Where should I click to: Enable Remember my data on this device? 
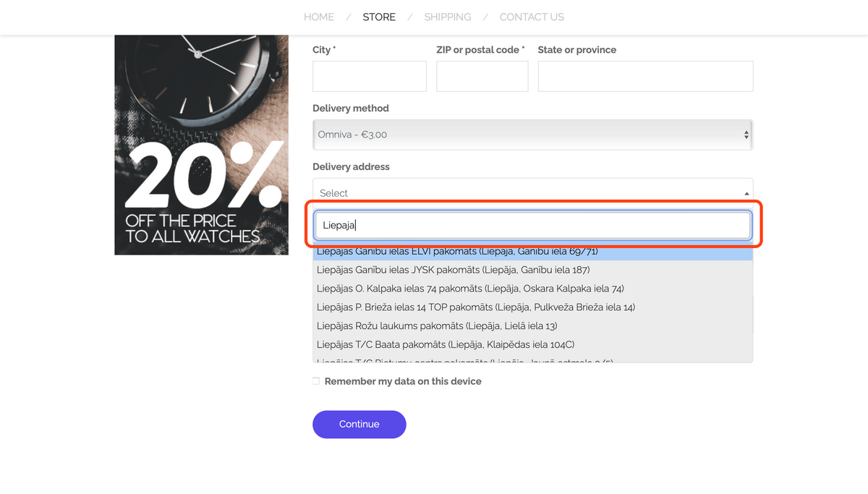coord(316,381)
